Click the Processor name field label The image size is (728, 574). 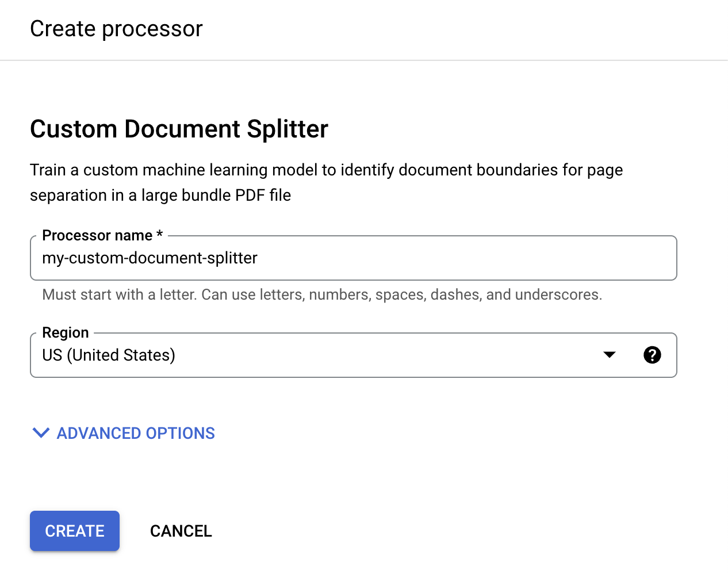[97, 235]
